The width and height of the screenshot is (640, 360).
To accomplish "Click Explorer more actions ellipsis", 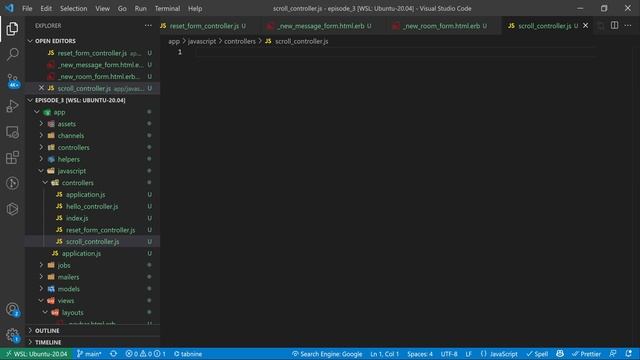I will (148, 26).
